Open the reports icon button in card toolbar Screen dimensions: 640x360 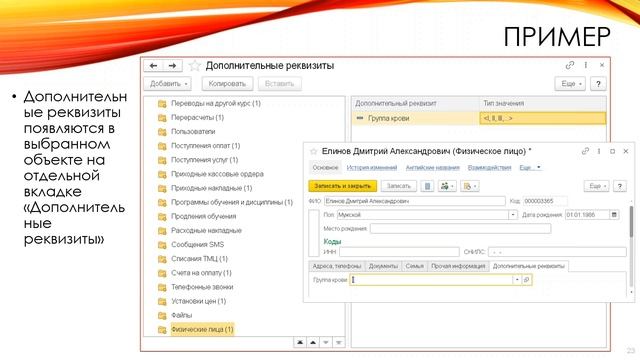pyautogui.click(x=469, y=186)
